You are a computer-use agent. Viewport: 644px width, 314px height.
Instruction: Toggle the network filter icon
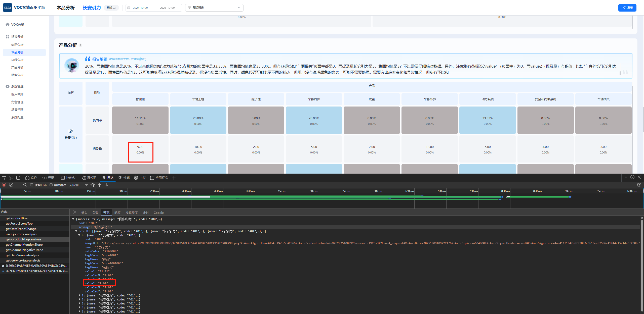click(18, 185)
